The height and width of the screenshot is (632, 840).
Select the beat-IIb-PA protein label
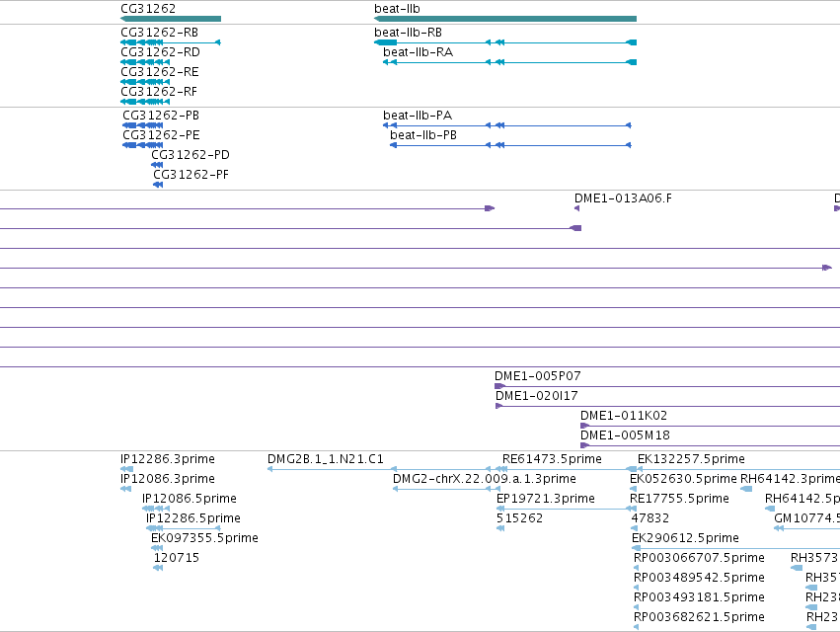(x=418, y=116)
